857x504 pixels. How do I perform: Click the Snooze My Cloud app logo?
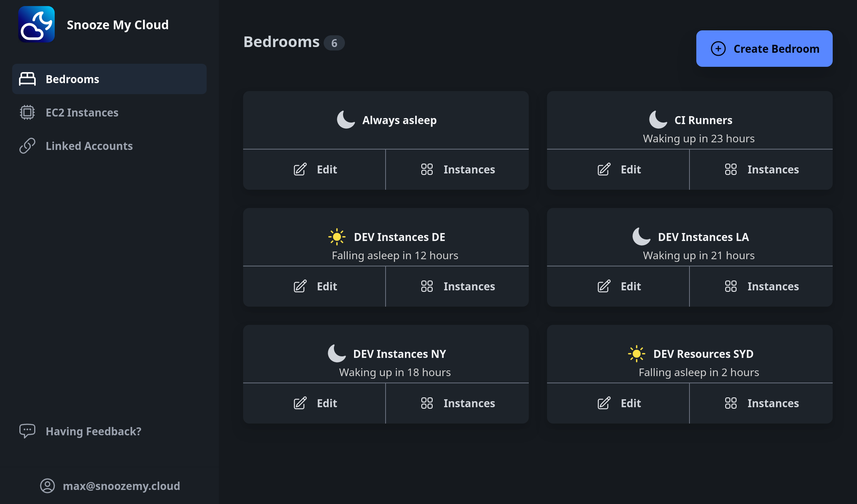[36, 24]
